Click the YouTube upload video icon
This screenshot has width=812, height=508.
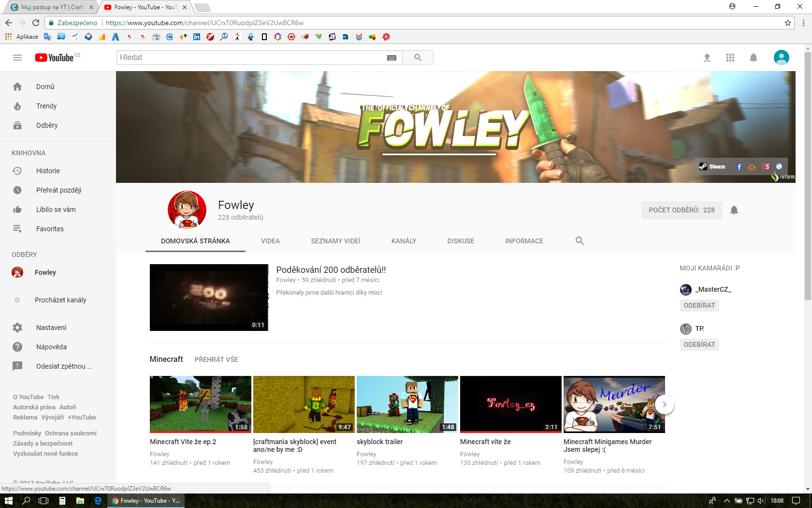pyautogui.click(x=707, y=58)
